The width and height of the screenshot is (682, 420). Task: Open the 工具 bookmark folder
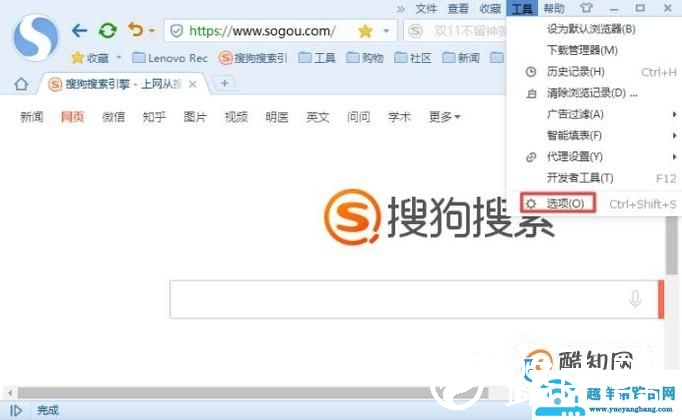pyautogui.click(x=317, y=58)
